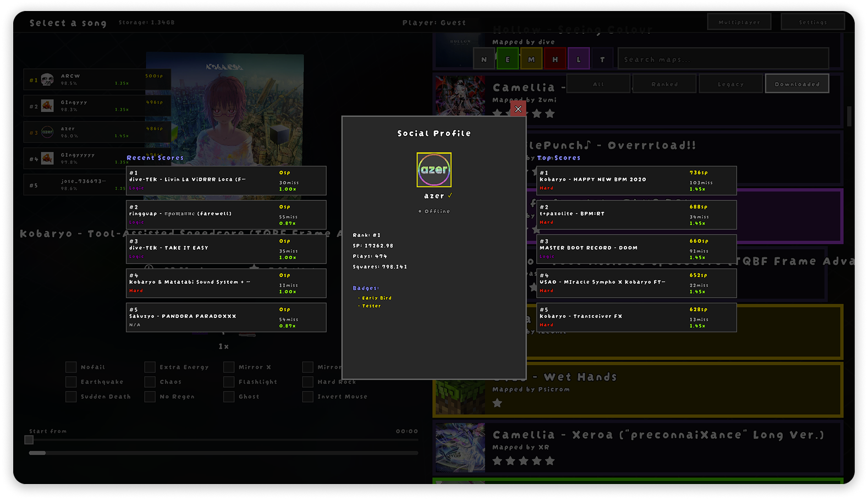Check the Invert Mouse modifier
Screen dimensions: 868x500
pos(307,397)
